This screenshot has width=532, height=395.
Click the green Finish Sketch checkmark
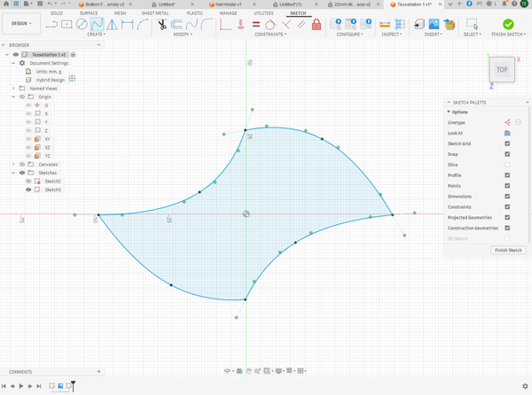click(508, 24)
